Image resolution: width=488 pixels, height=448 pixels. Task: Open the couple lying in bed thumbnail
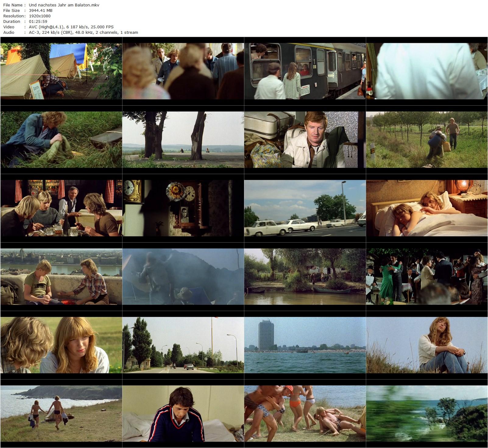pyautogui.click(x=426, y=208)
